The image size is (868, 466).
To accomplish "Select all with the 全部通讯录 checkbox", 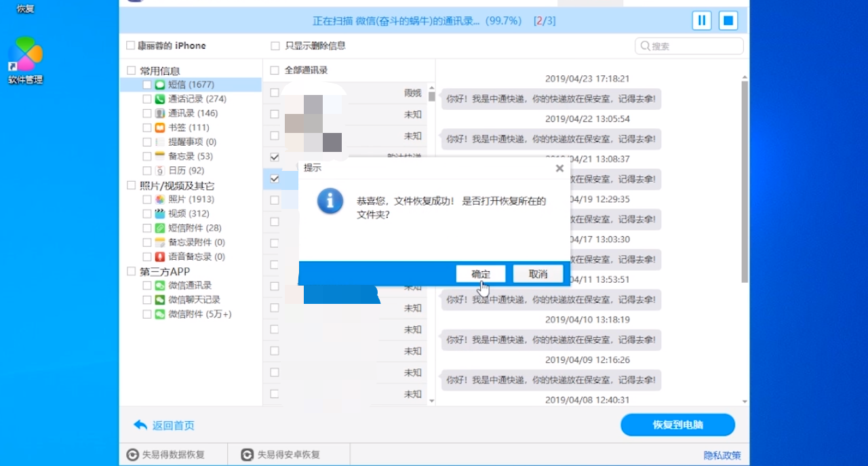I will pos(275,70).
